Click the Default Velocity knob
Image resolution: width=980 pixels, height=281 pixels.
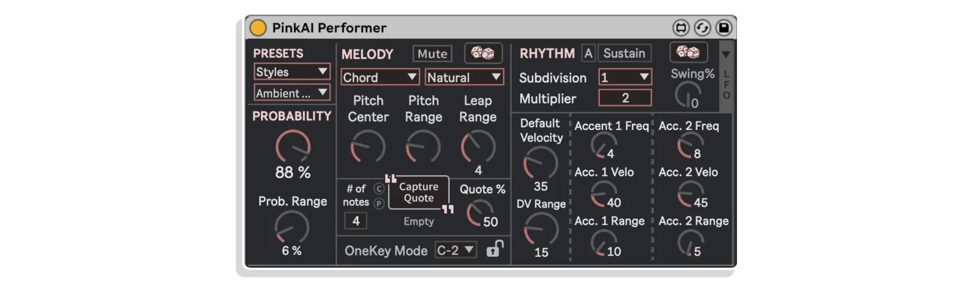click(541, 163)
